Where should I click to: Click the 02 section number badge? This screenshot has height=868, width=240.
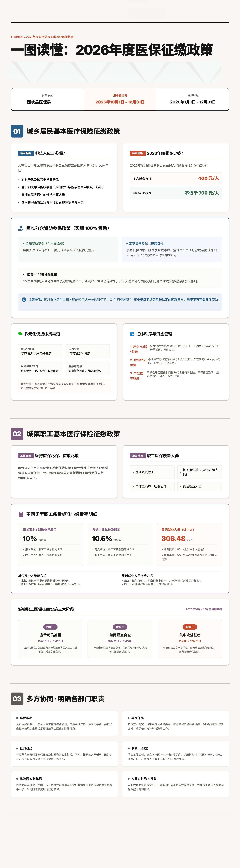[x=17, y=434]
